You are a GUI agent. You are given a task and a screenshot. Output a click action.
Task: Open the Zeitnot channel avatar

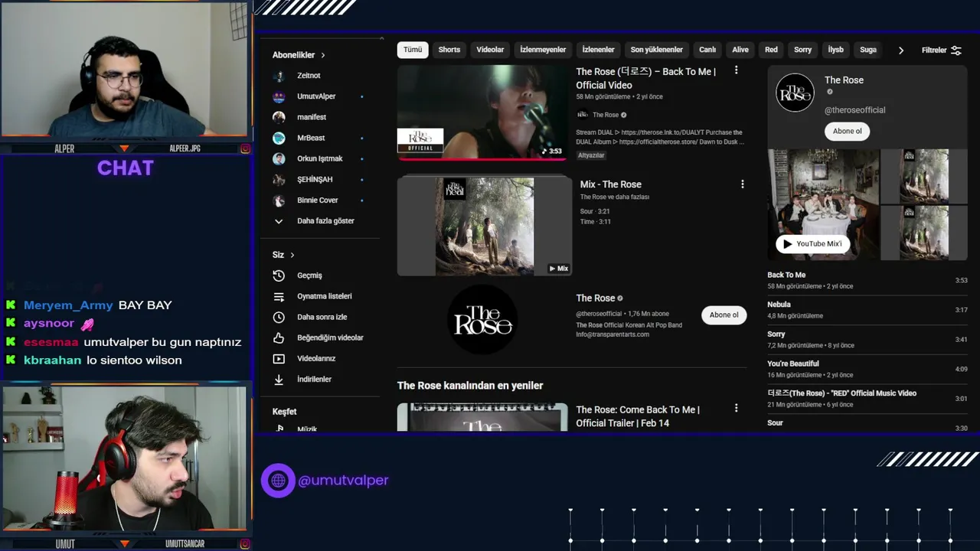[279, 76]
